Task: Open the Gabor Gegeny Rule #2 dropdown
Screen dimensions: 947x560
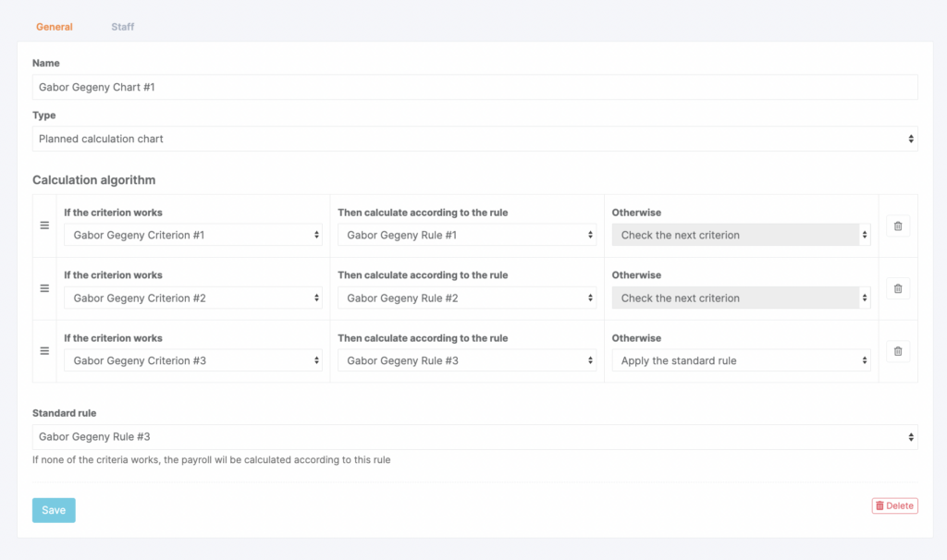Action: click(467, 298)
